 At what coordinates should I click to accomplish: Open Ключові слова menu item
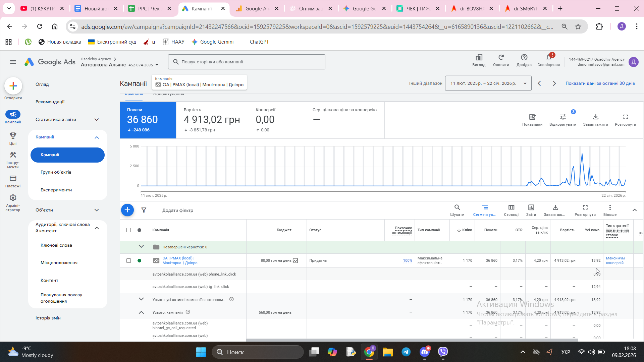point(56,245)
